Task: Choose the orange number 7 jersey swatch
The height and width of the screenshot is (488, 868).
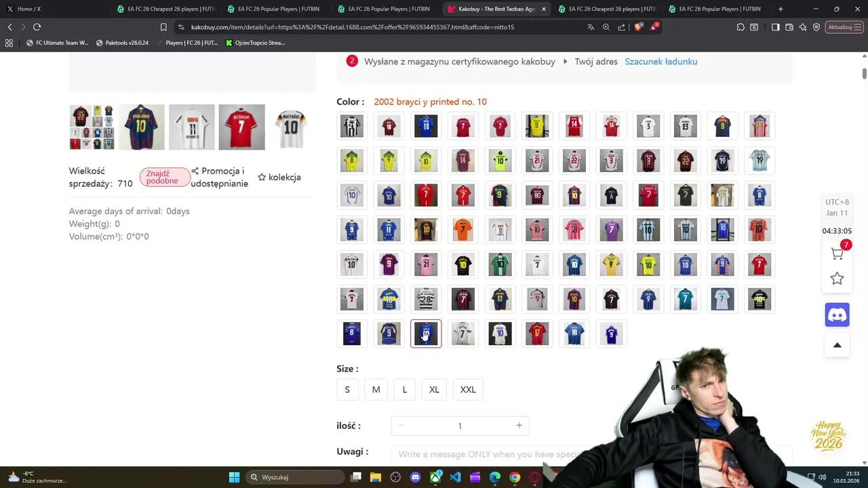Action: [462, 230]
